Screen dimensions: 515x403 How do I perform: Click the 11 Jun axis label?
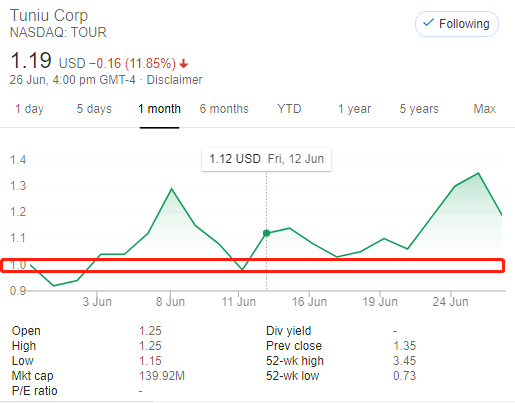[239, 302]
